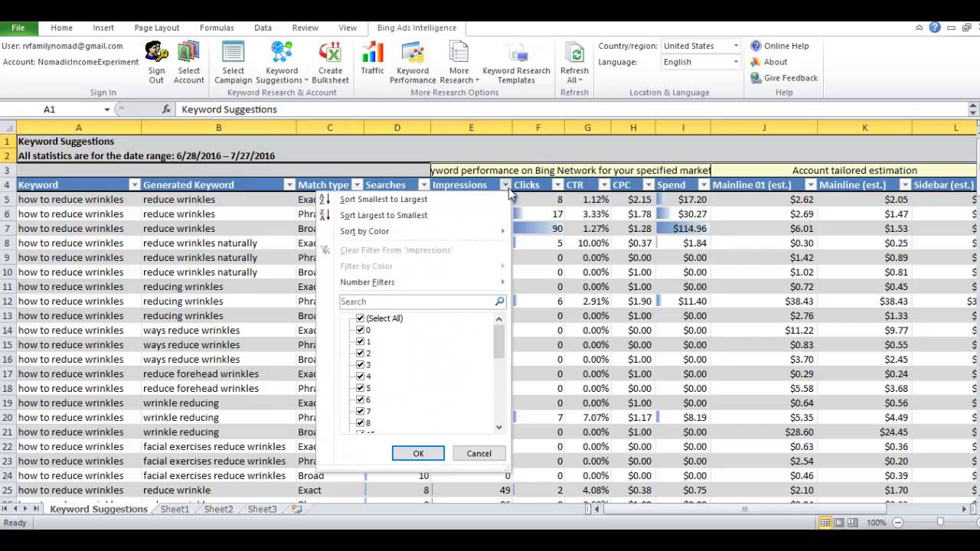Choose Sort Largest to Smallest

[384, 215]
